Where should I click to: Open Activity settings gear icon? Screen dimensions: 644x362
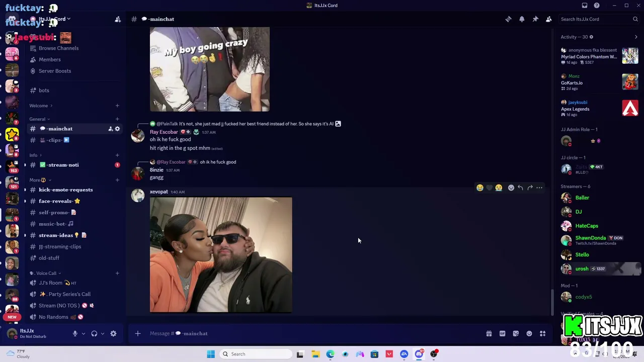(x=591, y=37)
